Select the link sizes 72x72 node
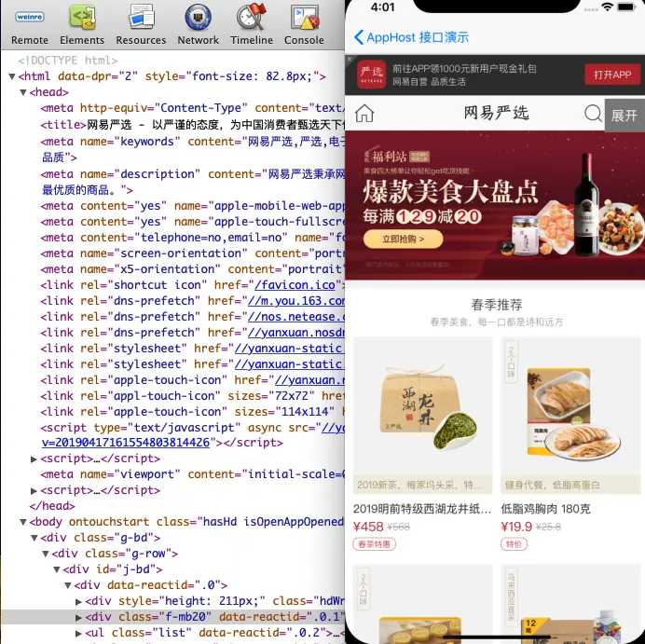The image size is (645, 644). click(x=193, y=396)
